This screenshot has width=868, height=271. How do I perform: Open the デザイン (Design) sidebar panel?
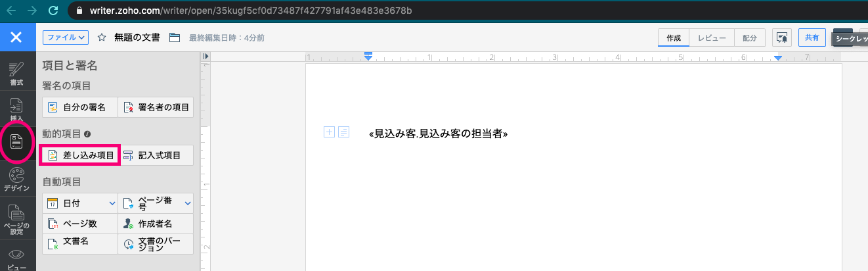point(17,179)
